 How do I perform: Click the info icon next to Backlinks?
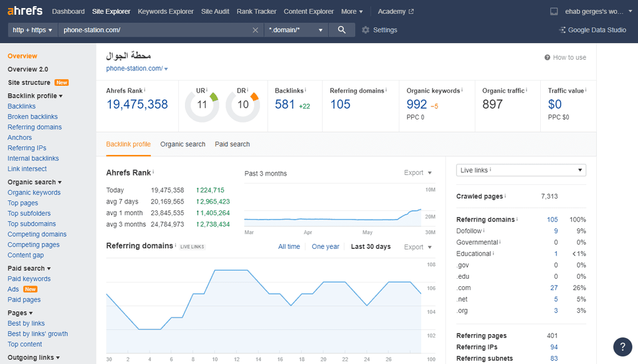[305, 90]
